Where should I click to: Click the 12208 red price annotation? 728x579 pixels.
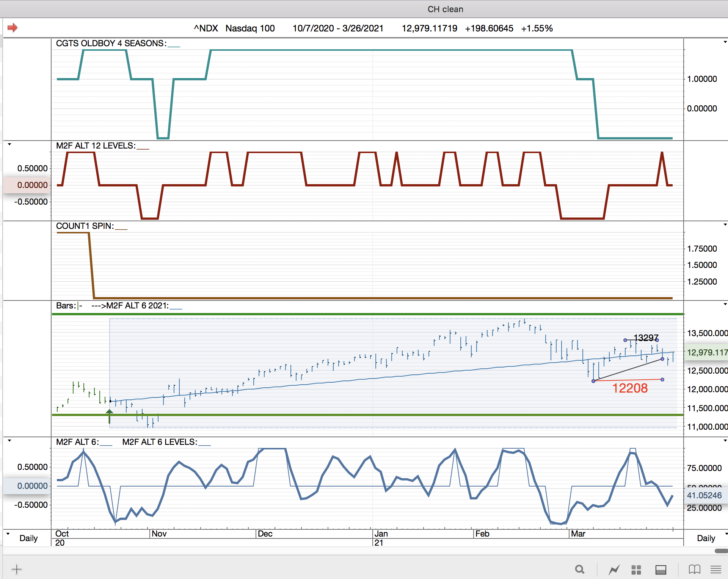pos(630,388)
